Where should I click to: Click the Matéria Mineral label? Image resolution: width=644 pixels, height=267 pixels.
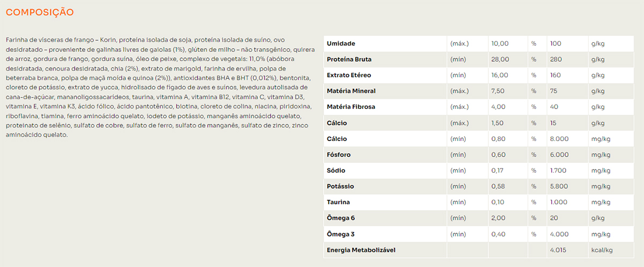coord(351,91)
